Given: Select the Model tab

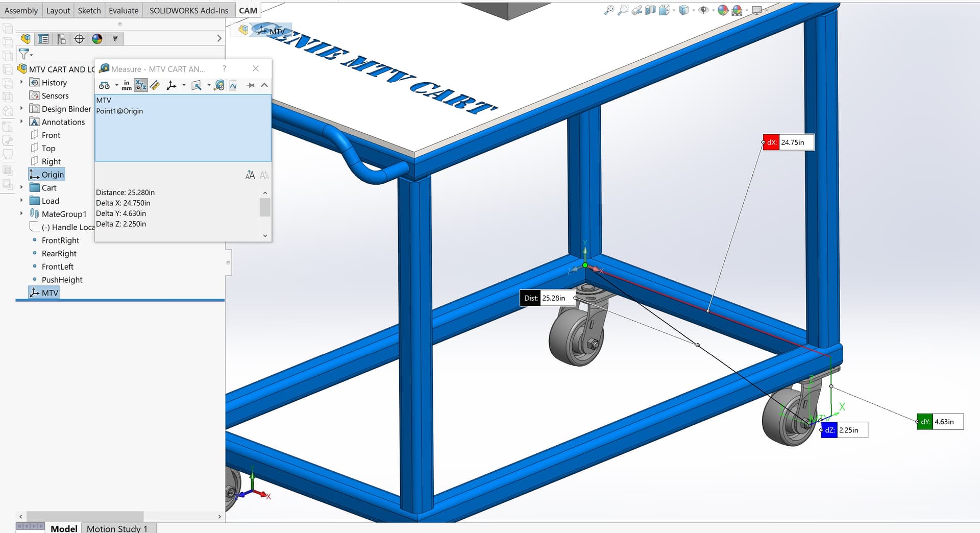Looking at the screenshot, I should point(64,528).
